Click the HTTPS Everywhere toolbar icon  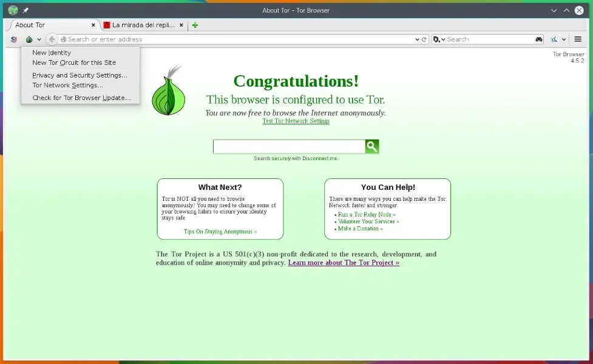click(554, 39)
